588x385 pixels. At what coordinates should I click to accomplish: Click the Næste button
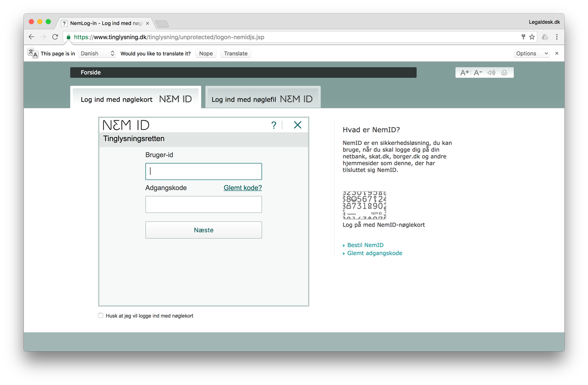click(x=204, y=230)
